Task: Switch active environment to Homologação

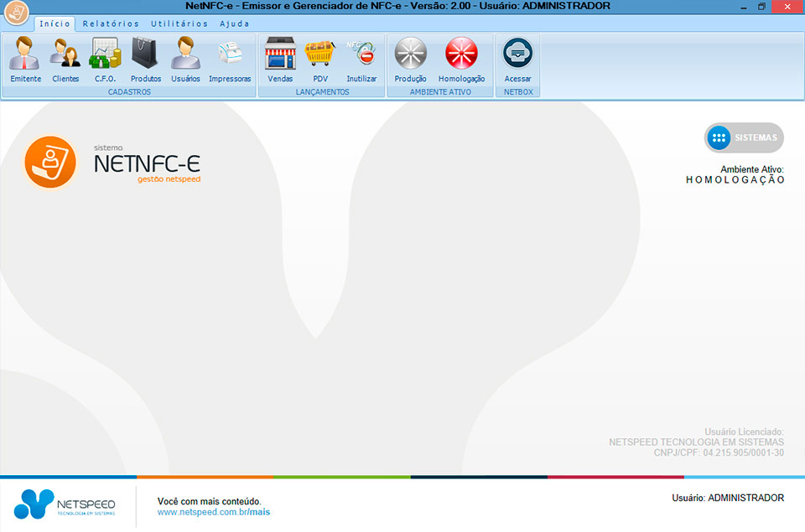Action: [x=461, y=59]
